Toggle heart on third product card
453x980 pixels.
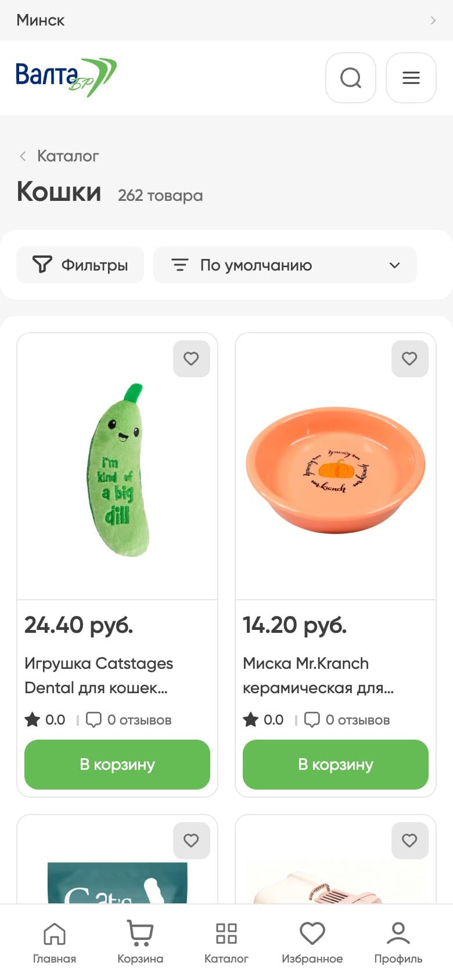tap(192, 840)
